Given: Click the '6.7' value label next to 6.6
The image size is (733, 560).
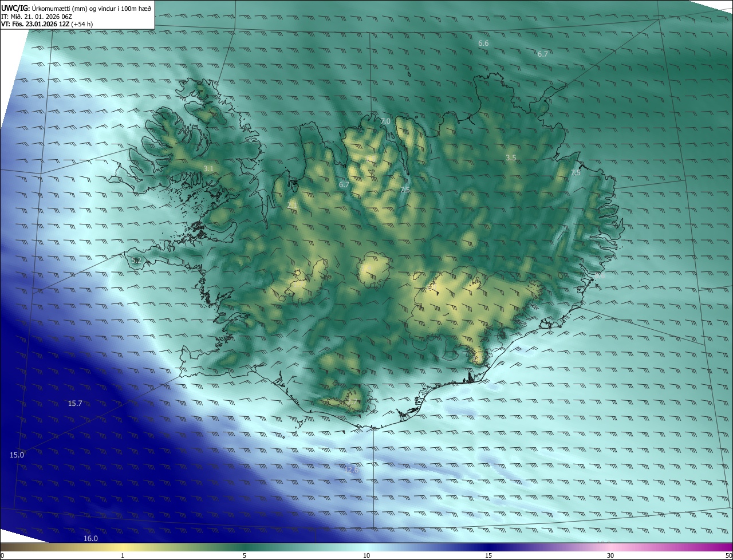Looking at the screenshot, I should [543, 54].
